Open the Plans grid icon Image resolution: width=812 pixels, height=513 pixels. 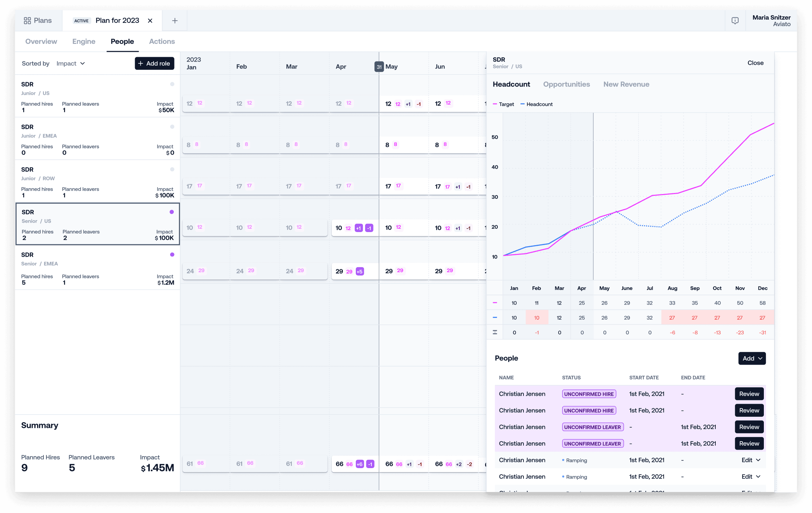(x=27, y=21)
